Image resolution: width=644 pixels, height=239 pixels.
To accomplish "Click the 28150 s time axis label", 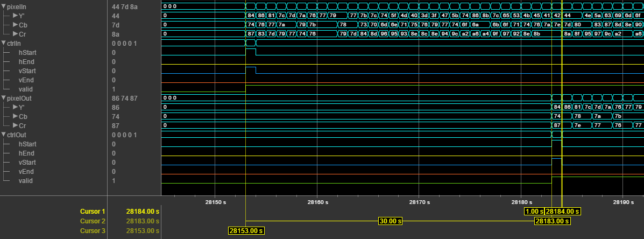I will (215, 202).
